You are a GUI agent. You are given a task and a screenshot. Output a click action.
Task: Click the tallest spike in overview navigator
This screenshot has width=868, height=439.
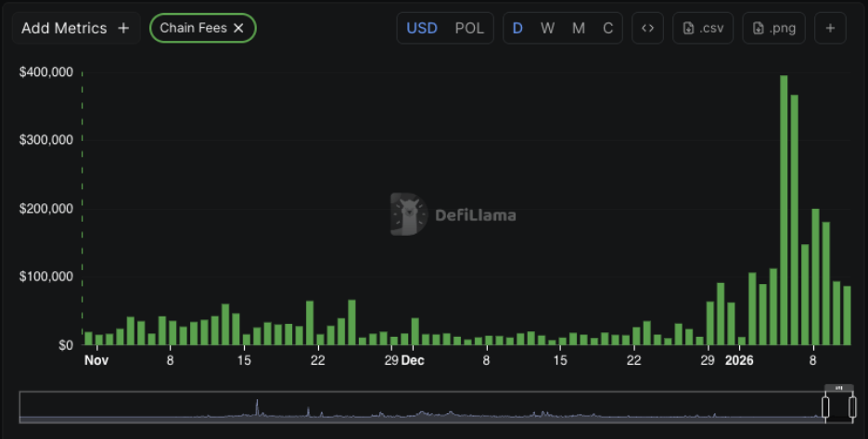pyautogui.click(x=257, y=407)
